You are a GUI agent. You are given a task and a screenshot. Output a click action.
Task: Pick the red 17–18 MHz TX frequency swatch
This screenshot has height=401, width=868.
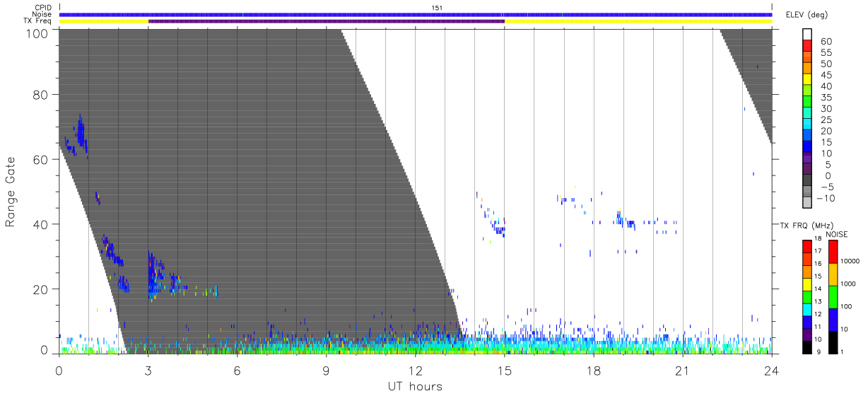click(x=807, y=247)
